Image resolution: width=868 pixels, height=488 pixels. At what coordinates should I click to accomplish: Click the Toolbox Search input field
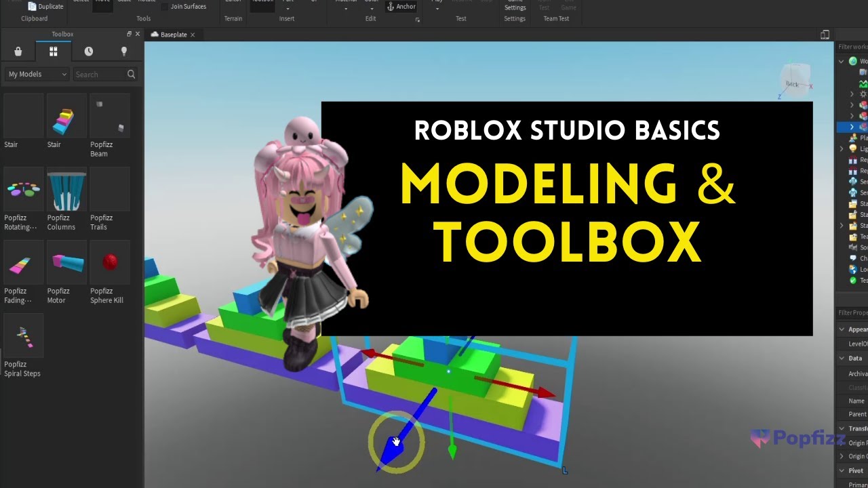coord(99,75)
